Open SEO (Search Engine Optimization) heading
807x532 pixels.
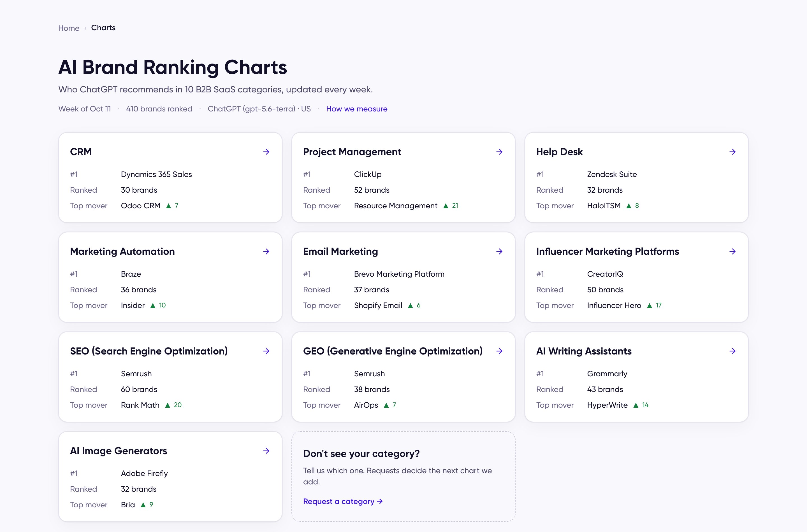(149, 351)
